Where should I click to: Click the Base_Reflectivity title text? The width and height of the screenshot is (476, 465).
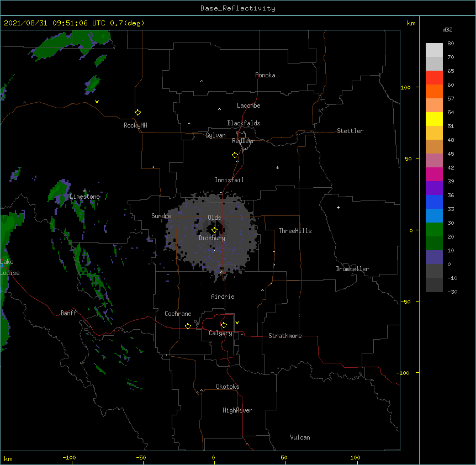(238, 8)
